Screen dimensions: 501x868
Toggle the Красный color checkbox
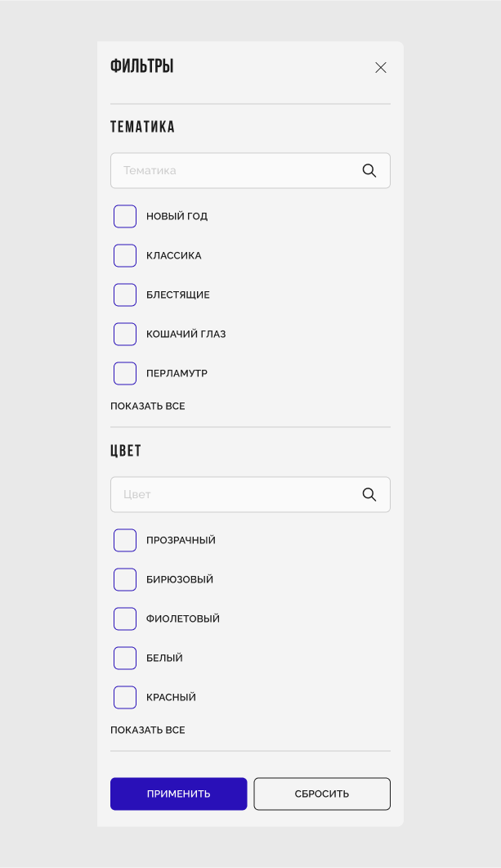click(x=125, y=698)
